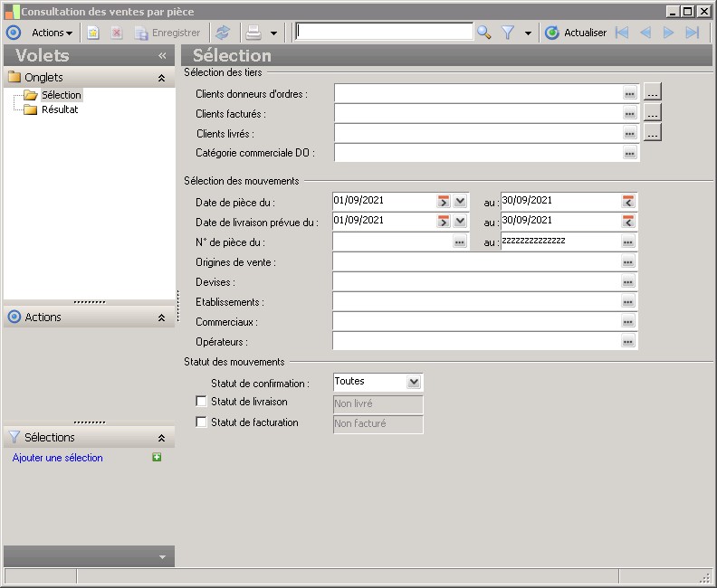
Task: Click the Ajouter une sélection link
Action: (x=58, y=458)
